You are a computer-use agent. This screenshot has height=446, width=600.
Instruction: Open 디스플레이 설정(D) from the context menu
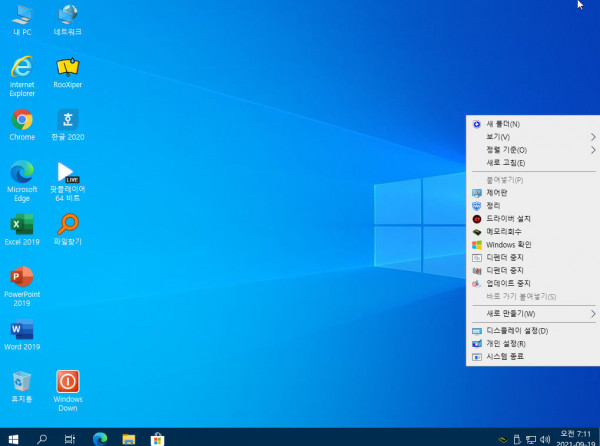pos(533,331)
